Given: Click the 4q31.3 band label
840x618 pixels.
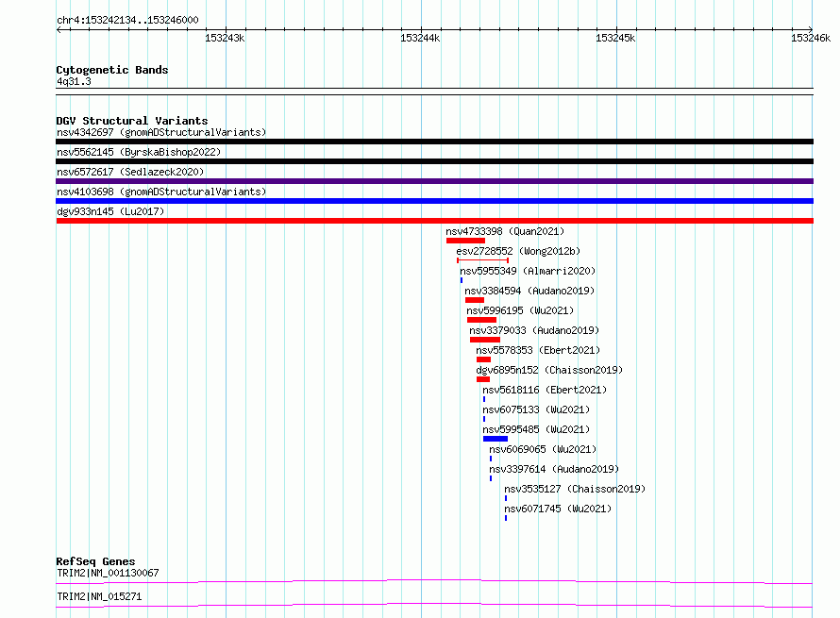Looking at the screenshot, I should click(74, 81).
